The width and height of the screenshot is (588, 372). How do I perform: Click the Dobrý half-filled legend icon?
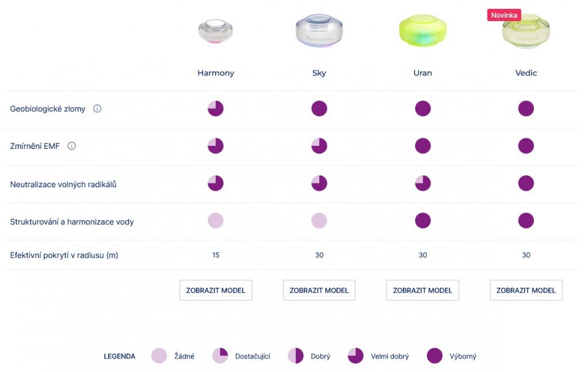[x=296, y=356]
